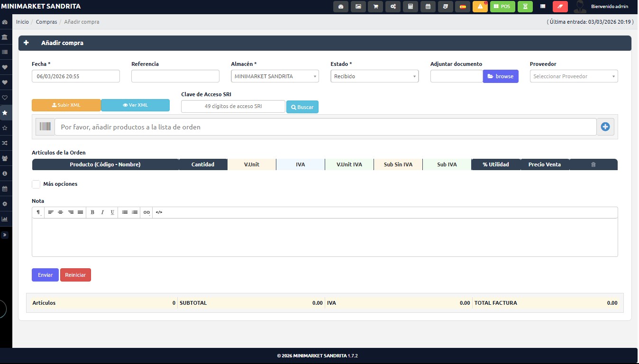Click the red eraser icon in header
The image size is (639, 364).
(x=560, y=7)
